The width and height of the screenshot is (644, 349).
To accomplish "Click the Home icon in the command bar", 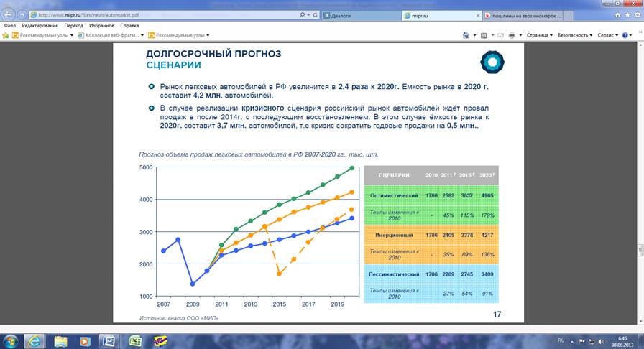I will (x=466, y=35).
